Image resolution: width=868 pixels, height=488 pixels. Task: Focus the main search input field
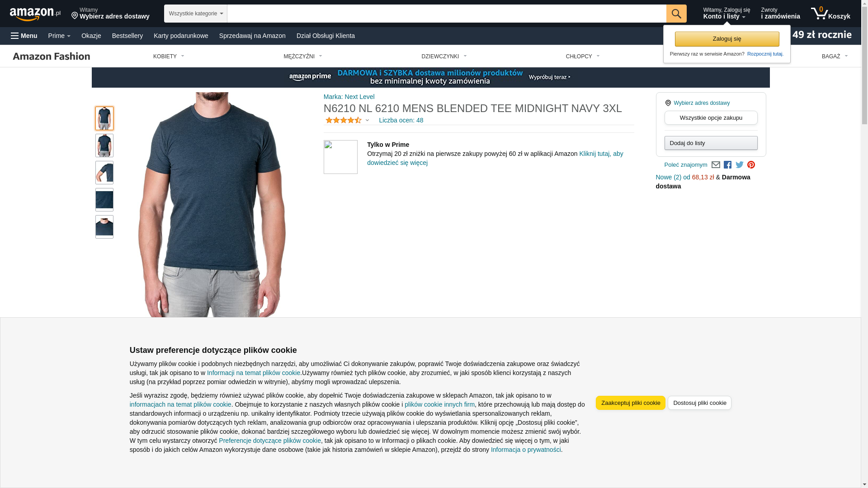coord(446,14)
